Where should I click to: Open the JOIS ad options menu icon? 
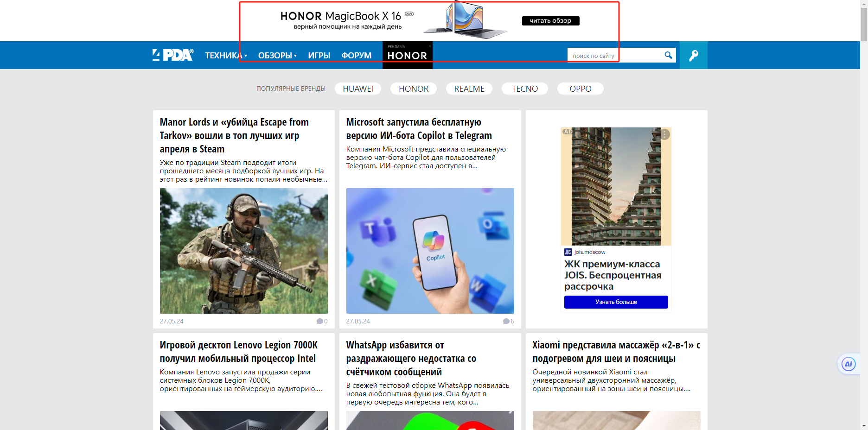click(665, 134)
